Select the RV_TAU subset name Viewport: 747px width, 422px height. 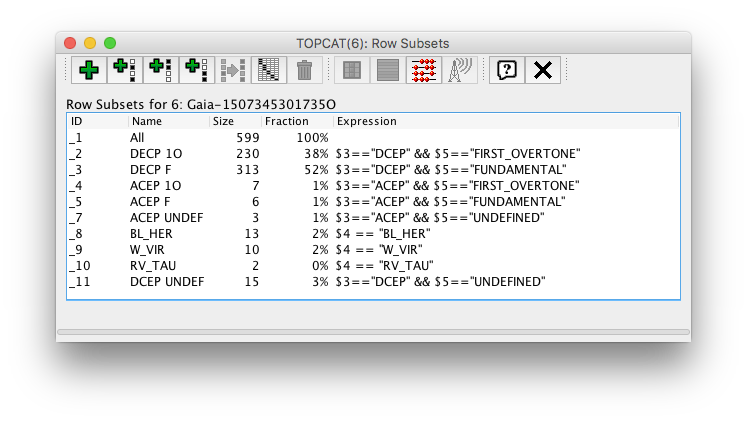(x=152, y=266)
